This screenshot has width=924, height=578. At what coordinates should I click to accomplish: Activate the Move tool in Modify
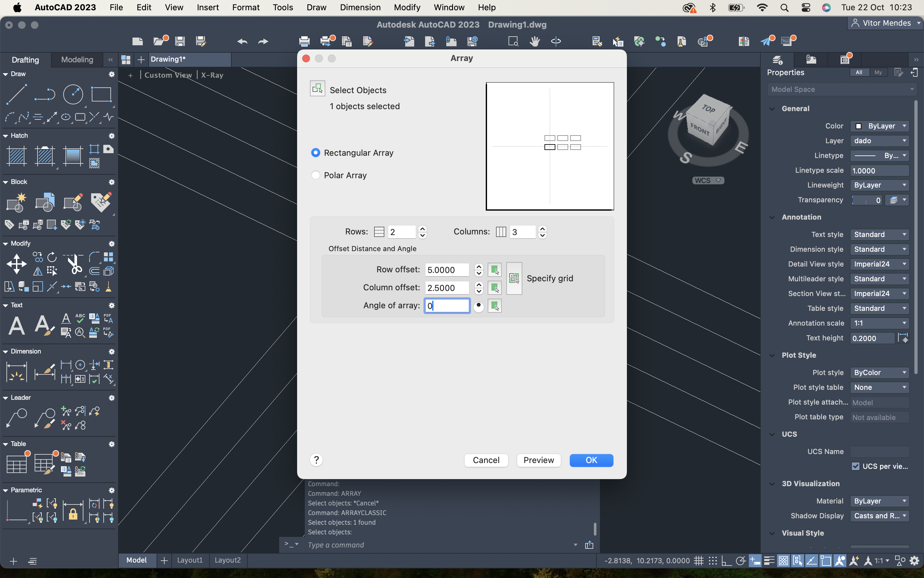pos(16,264)
